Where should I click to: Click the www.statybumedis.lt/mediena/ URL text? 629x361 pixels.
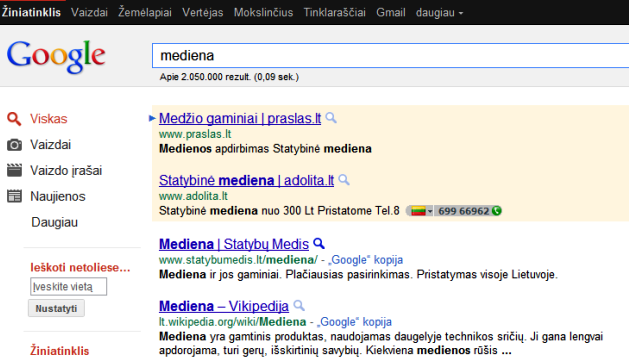point(238,260)
